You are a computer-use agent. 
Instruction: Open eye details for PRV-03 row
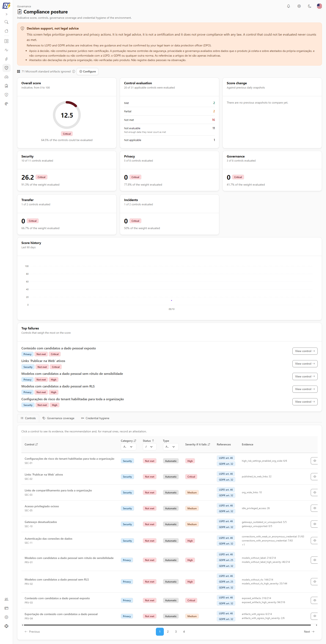click(x=314, y=600)
